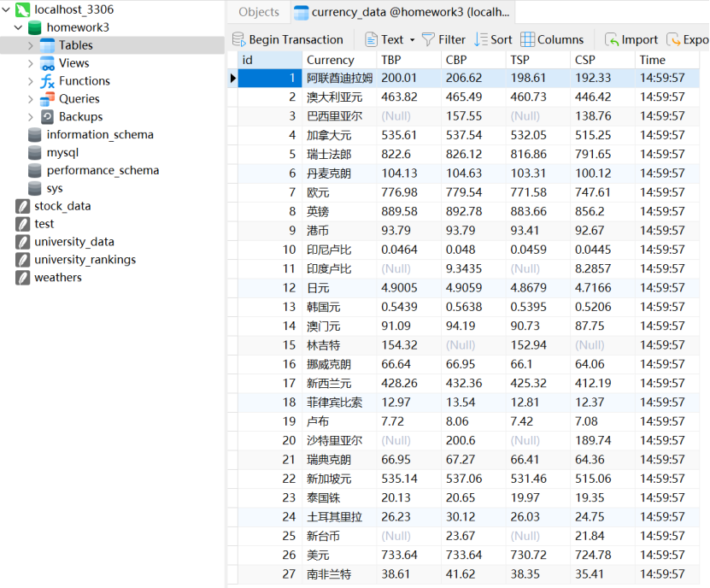Click the CSP cell 856.2
Screen dimensions: 710x588
602,212
